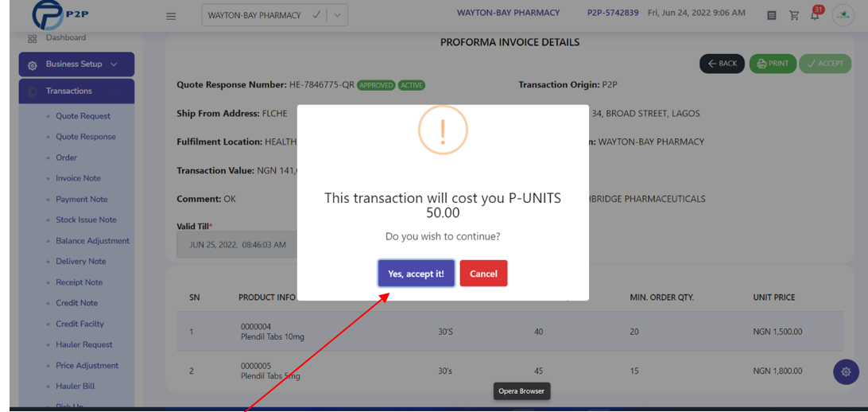Confirm with Yes, accept it! button
The image size is (868, 412).
pos(417,274)
